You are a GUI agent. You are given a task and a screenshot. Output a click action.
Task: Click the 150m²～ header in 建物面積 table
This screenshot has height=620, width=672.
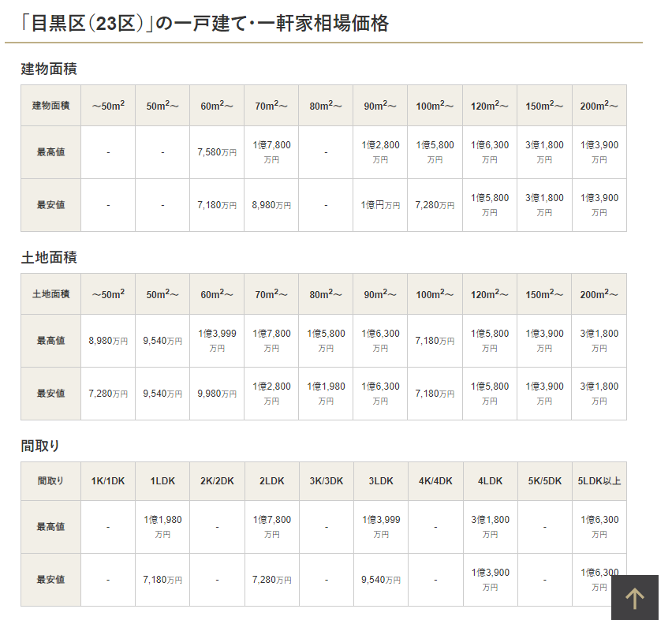click(x=544, y=106)
